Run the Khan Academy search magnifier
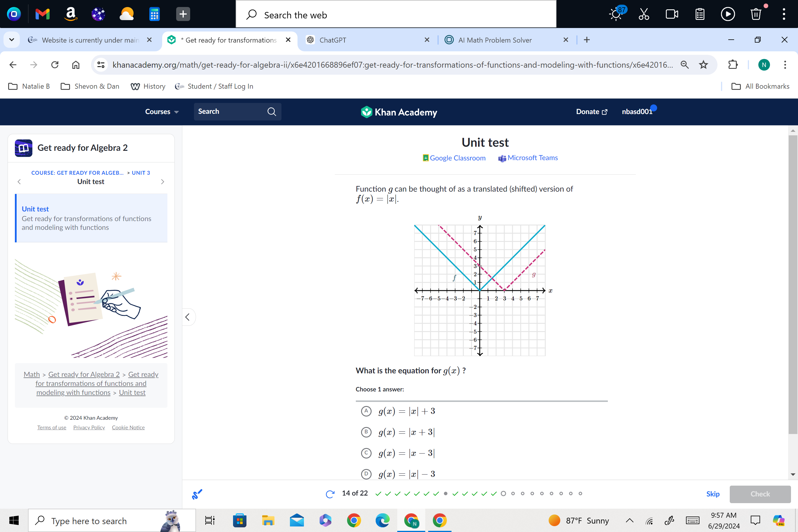This screenshot has width=798, height=532. point(271,112)
